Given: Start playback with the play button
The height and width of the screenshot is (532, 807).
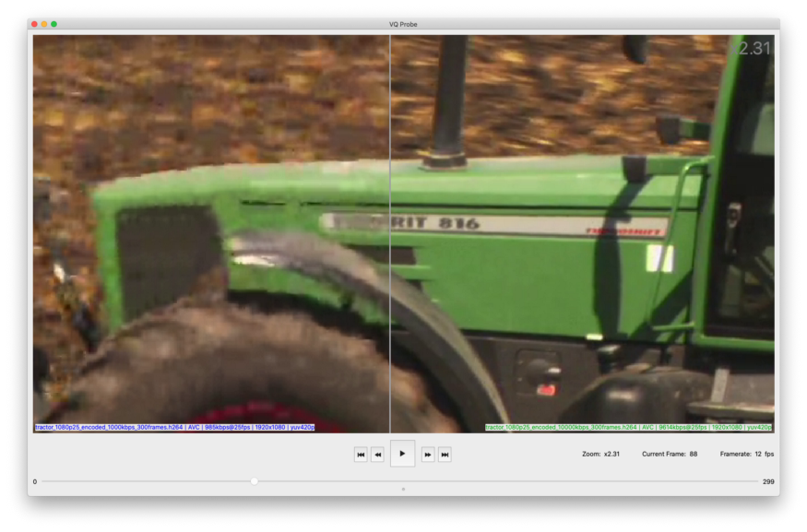Looking at the screenshot, I should coord(402,454).
